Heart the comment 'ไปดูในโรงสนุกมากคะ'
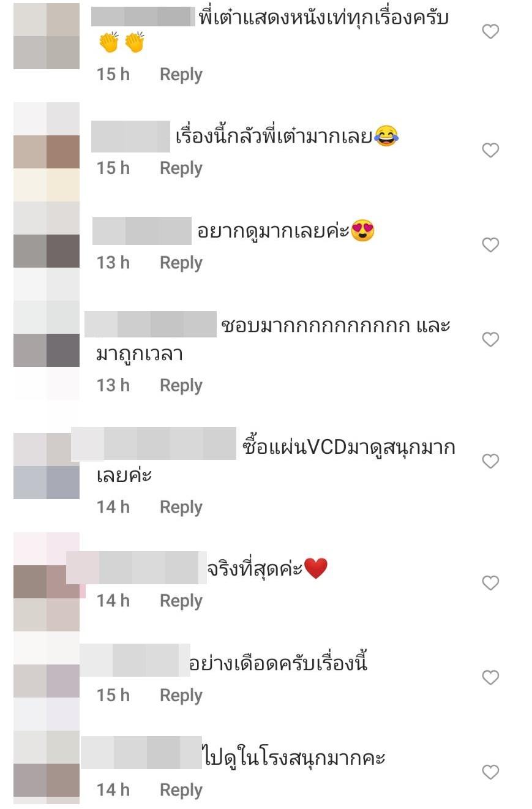Screen dimensions: 532x809 click(490, 772)
